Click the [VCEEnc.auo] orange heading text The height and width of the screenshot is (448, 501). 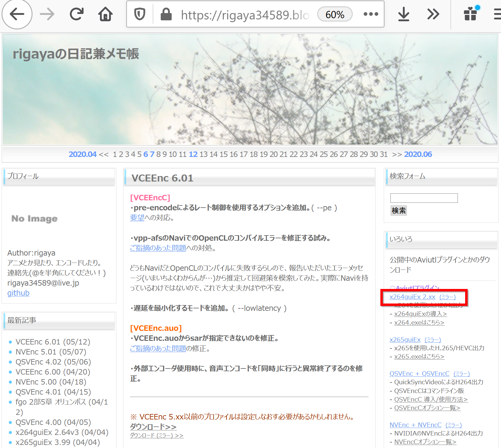tap(156, 328)
